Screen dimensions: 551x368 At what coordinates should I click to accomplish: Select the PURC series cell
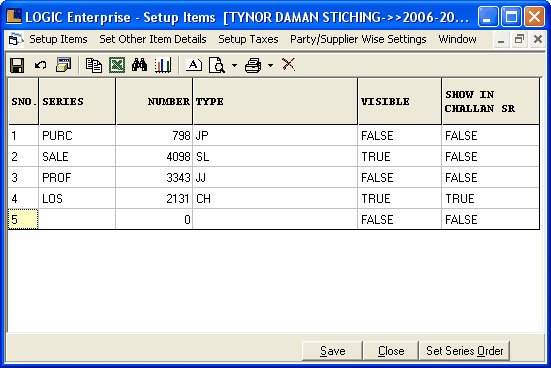pyautogui.click(x=77, y=135)
